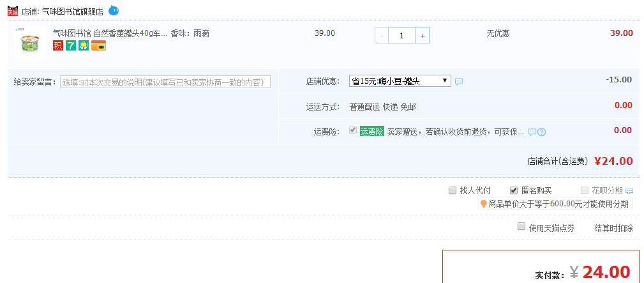Open the 气味图书馆 product title link
This screenshot has width=644, height=283.
pos(109,33)
